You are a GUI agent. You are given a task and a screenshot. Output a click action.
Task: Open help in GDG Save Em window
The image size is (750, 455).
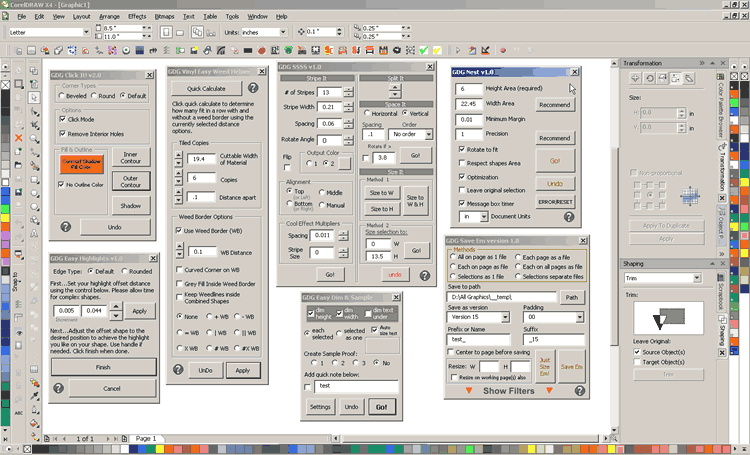580,391
